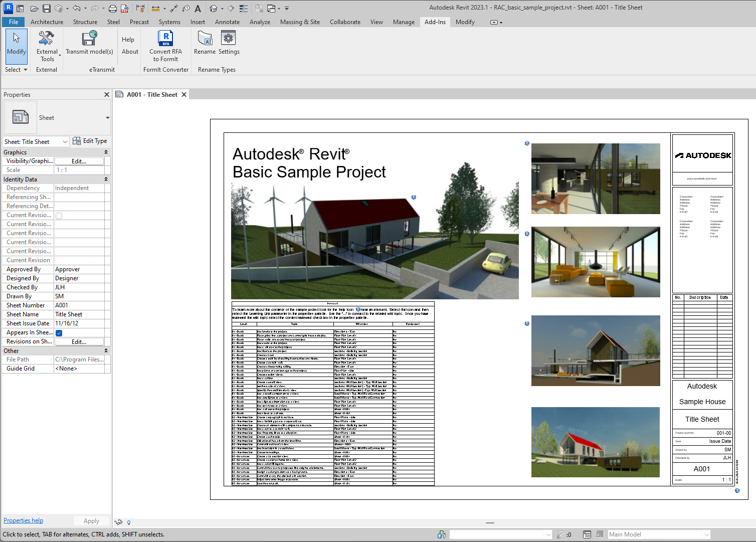Click the Save icon in quick access toolbar
Screen dimensions: 756x542
pos(47,9)
